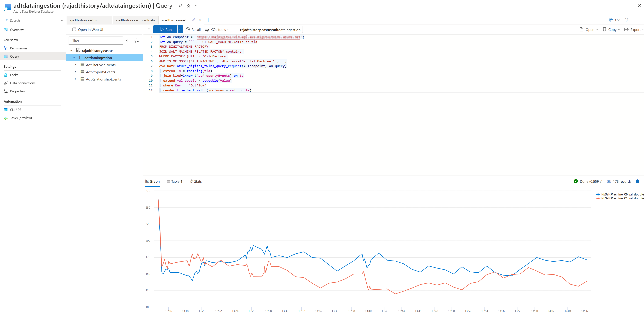644x313 pixels.
Task: Switch to the Table 1 results tab
Action: 175,181
